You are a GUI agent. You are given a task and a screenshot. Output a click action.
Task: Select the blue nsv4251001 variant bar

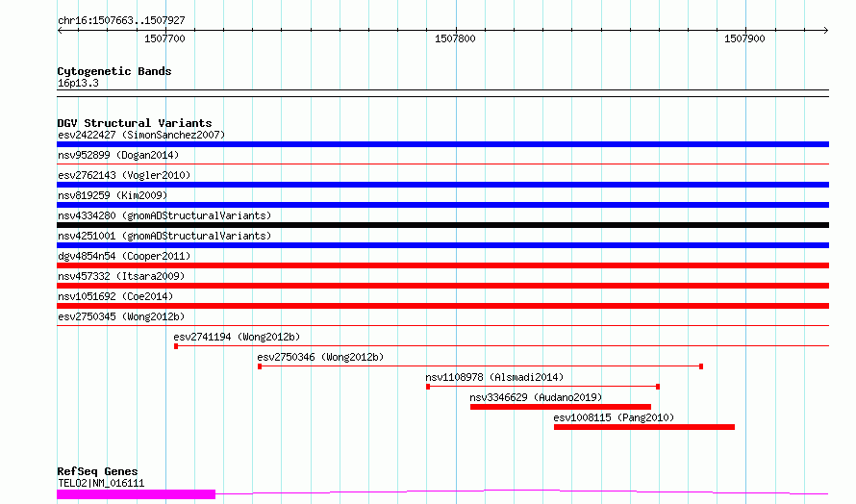click(x=442, y=245)
